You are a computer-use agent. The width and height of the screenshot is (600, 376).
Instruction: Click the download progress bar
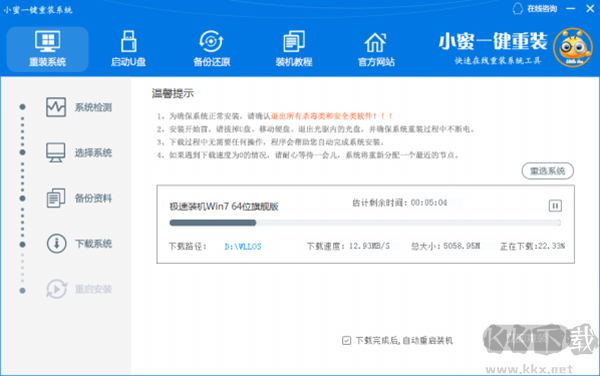[x=365, y=223]
